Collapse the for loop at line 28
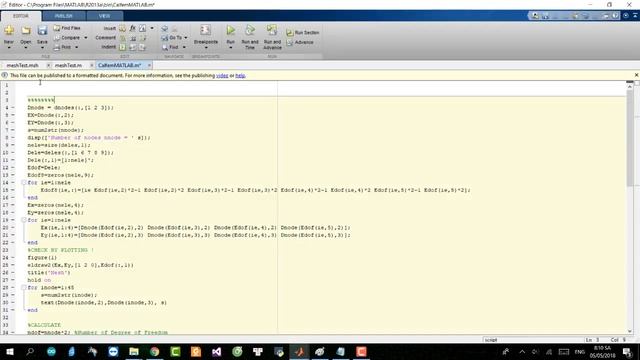This screenshot has height=360, width=640. [24, 287]
